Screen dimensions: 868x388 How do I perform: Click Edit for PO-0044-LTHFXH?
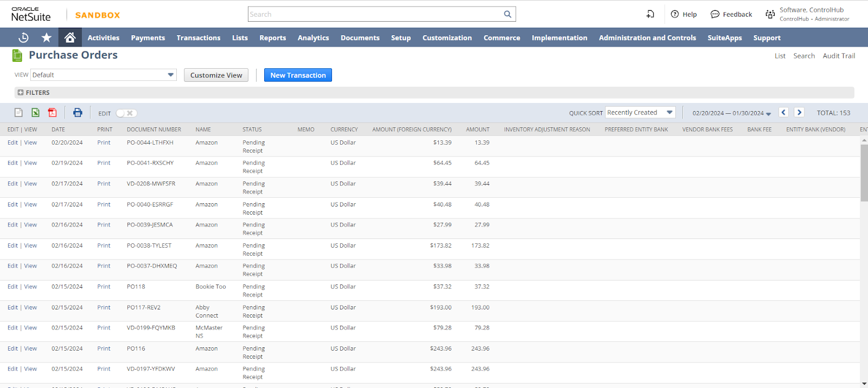click(12, 143)
